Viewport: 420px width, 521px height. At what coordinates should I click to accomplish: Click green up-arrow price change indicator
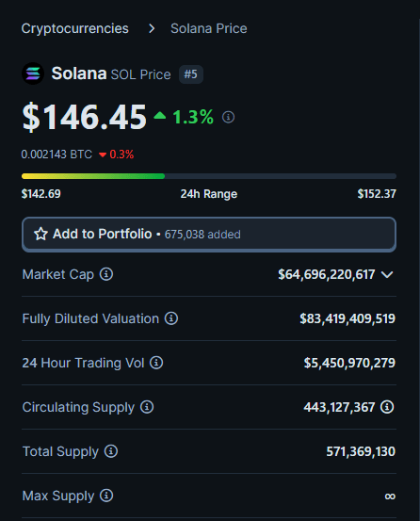point(160,116)
